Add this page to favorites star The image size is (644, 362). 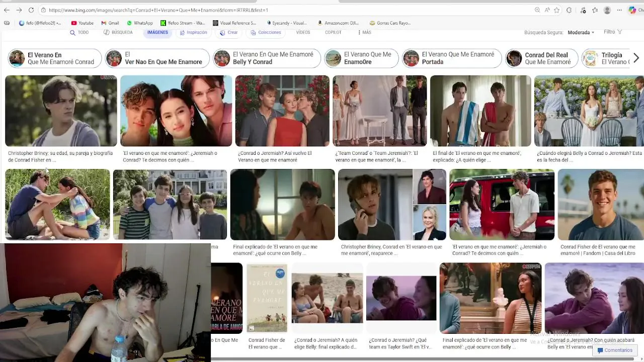tap(556, 10)
